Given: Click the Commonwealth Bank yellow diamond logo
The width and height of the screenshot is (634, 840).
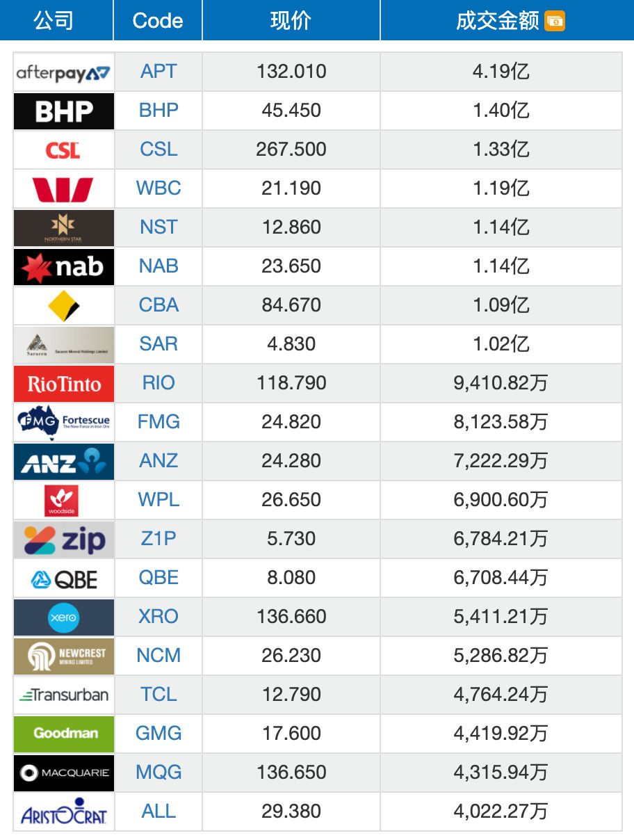Looking at the screenshot, I should pos(64,305).
